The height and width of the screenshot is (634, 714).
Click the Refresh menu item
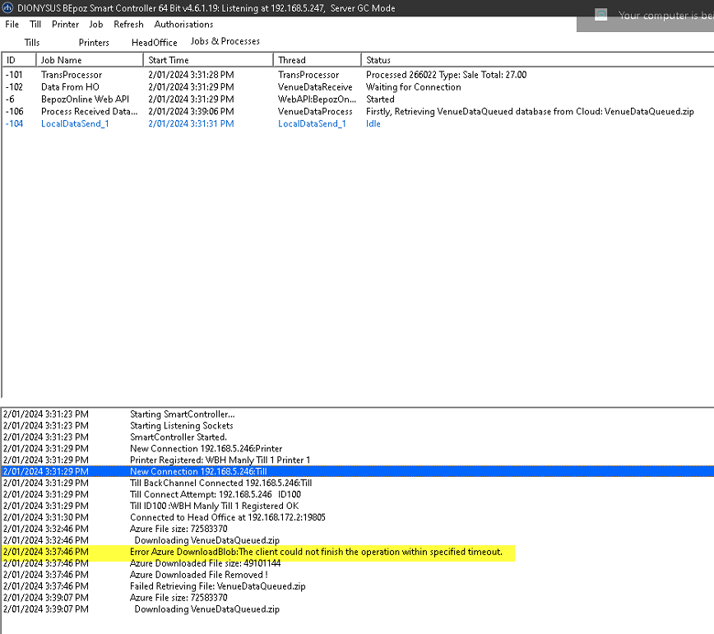(128, 24)
